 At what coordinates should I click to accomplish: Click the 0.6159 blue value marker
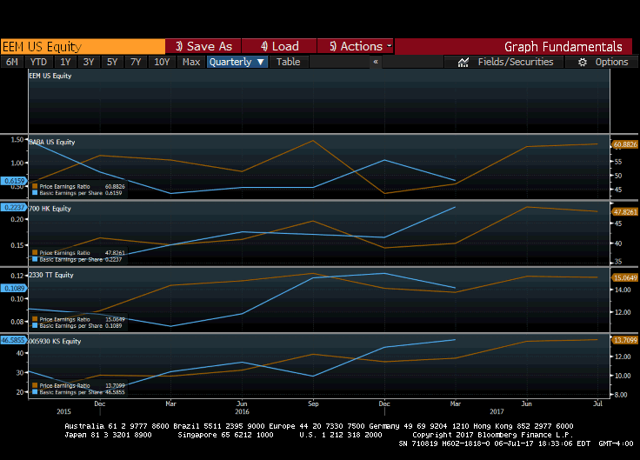click(14, 181)
